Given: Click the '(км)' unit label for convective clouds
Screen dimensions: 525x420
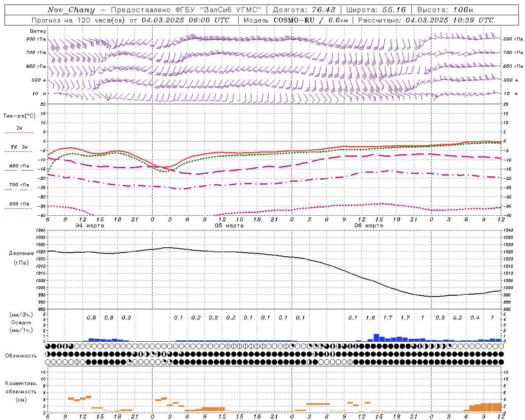Looking at the screenshot, I should click(x=21, y=399).
